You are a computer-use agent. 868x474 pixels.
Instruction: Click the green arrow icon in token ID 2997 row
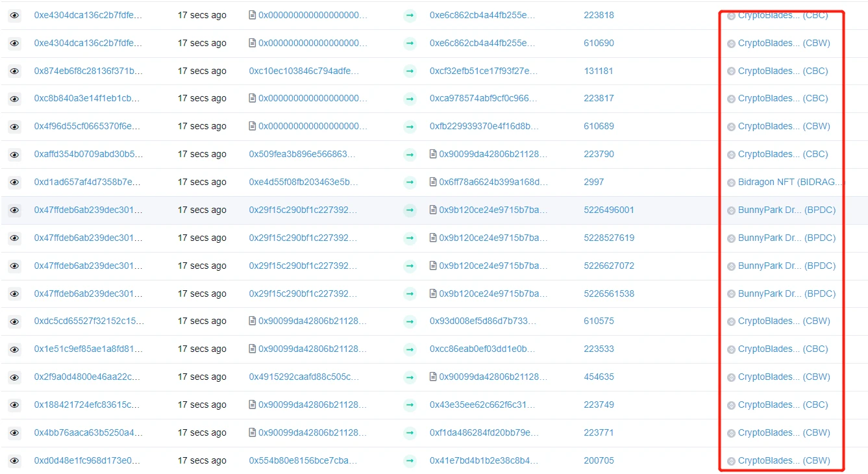(x=410, y=182)
